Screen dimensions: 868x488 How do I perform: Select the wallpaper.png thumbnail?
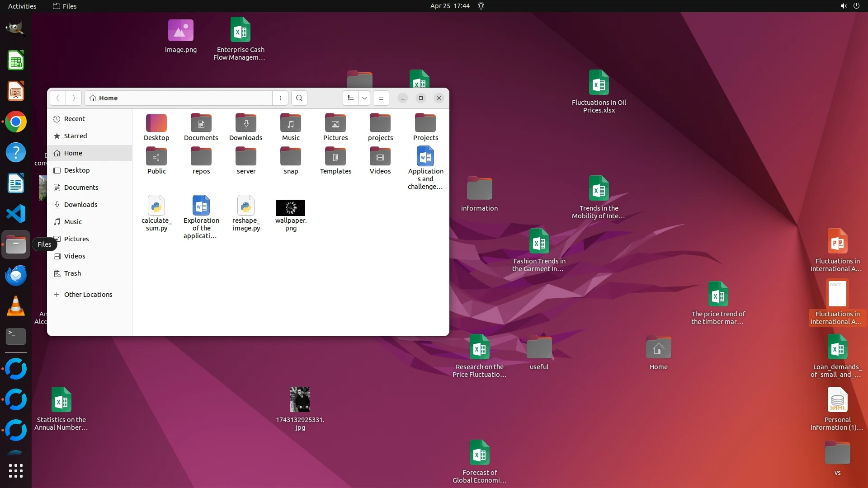tap(291, 208)
